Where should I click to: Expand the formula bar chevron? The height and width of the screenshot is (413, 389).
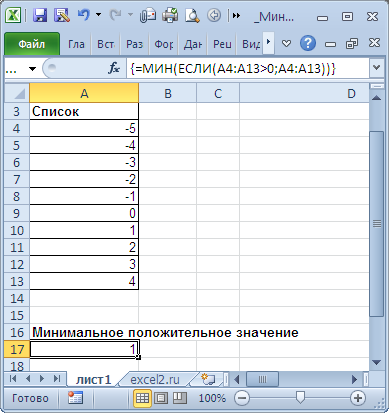tap(377, 68)
